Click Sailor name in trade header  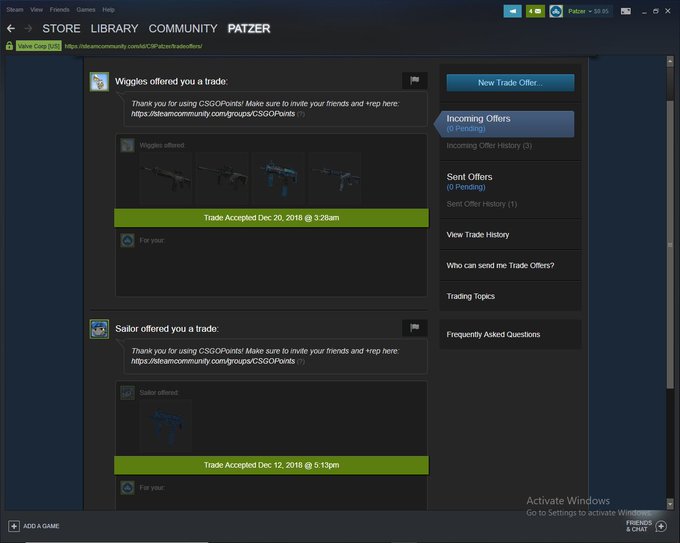[x=127, y=329]
